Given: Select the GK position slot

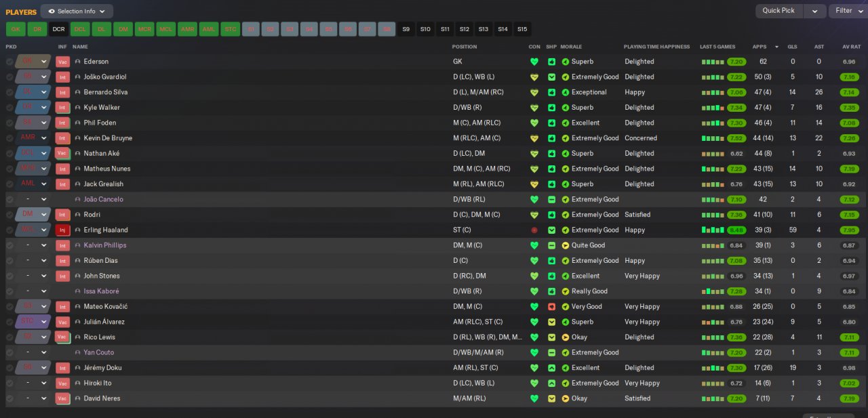Looking at the screenshot, I should point(16,29).
